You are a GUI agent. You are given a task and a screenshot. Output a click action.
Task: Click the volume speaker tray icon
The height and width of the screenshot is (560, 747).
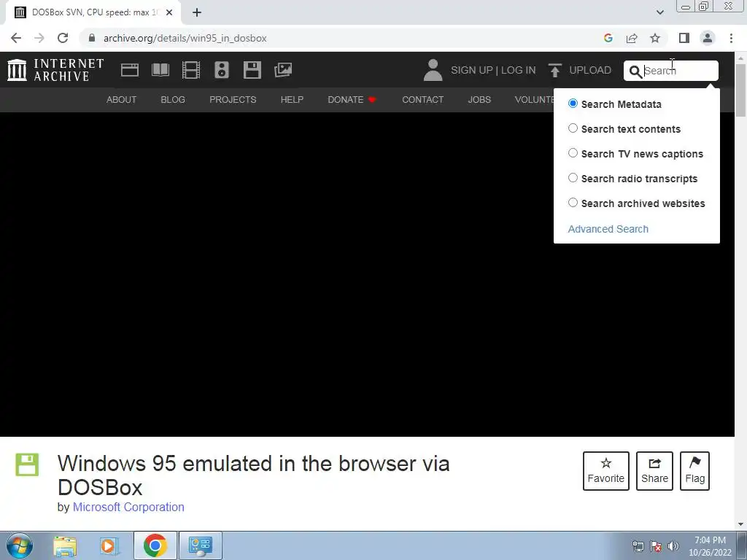pyautogui.click(x=673, y=546)
